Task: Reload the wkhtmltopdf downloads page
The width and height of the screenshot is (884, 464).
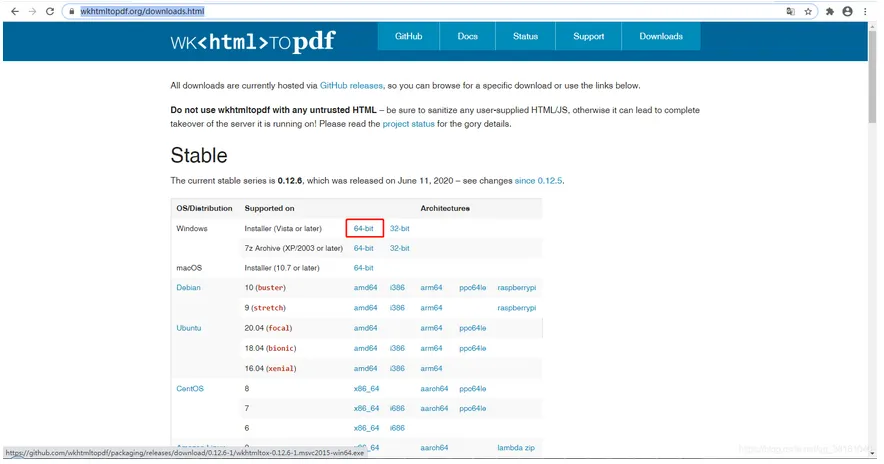Action: pos(50,11)
